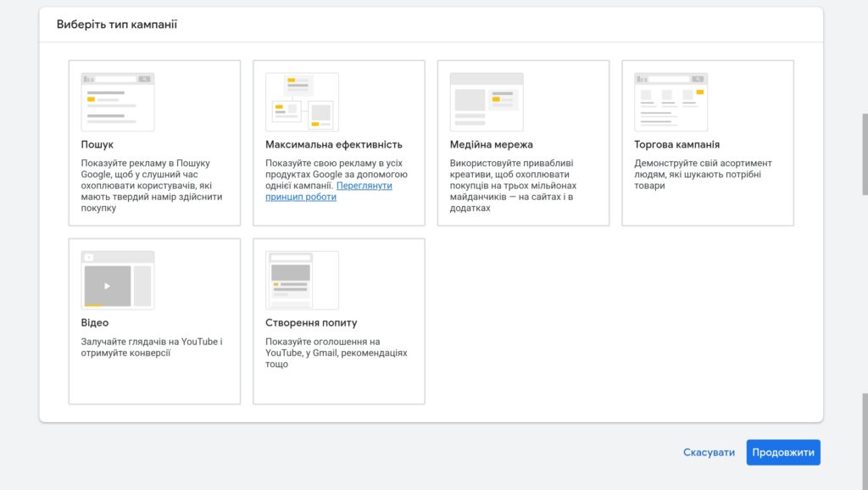868x490 pixels.
Task: Pick the Створення попиту title
Action: 311,323
